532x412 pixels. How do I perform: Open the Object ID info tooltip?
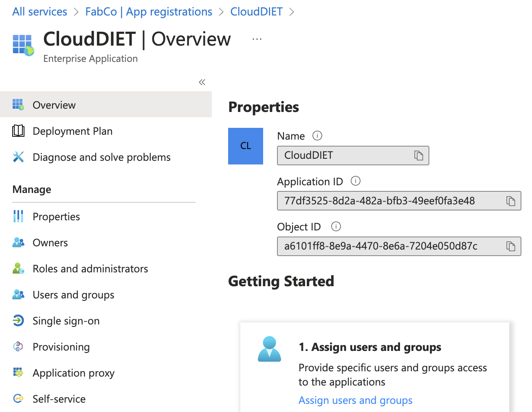click(336, 226)
